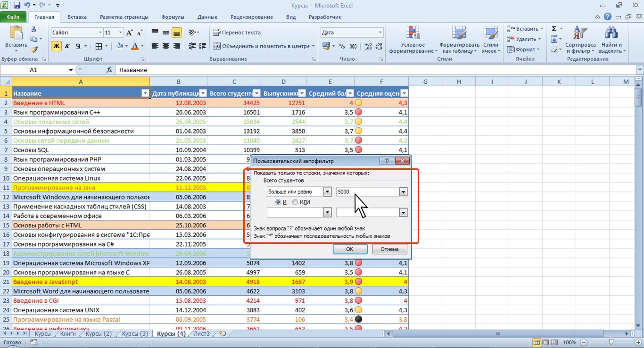Align text to the left
Viewport: 644px width, 348px height.
point(155,46)
